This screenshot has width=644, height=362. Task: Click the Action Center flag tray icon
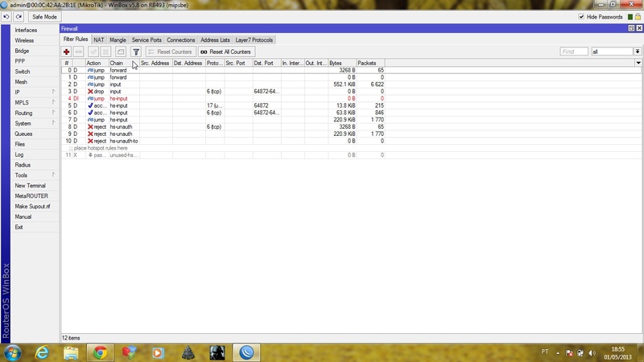(569, 353)
